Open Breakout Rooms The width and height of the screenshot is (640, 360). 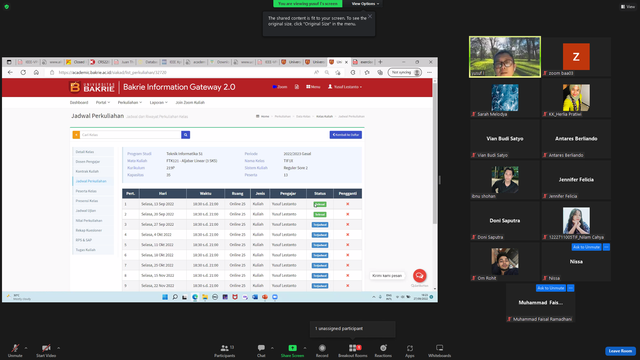pyautogui.click(x=353, y=350)
